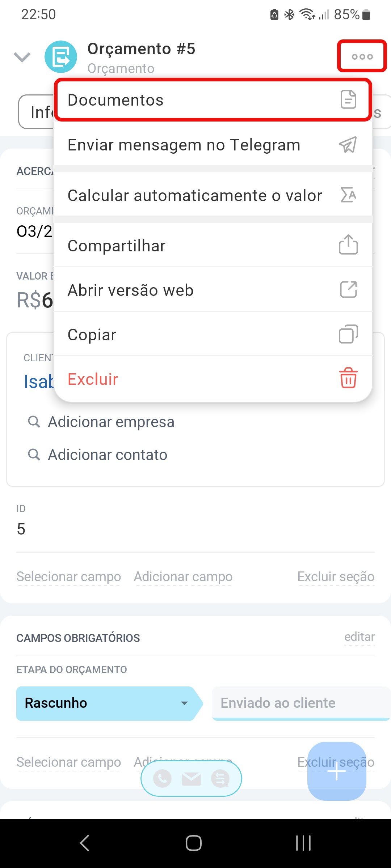Image resolution: width=391 pixels, height=868 pixels.
Task: Choose Compartilhar from the menu
Action: [x=213, y=246]
